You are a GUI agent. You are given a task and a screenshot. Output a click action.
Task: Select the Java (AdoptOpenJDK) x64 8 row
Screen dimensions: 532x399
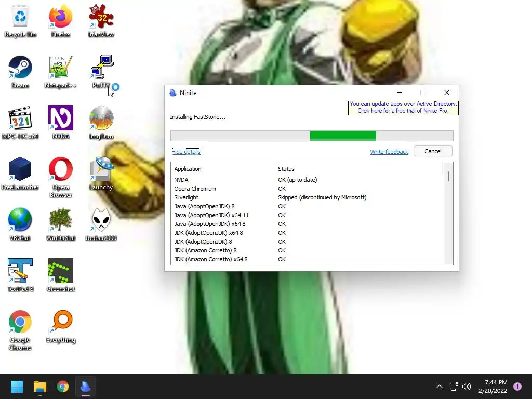307,224
